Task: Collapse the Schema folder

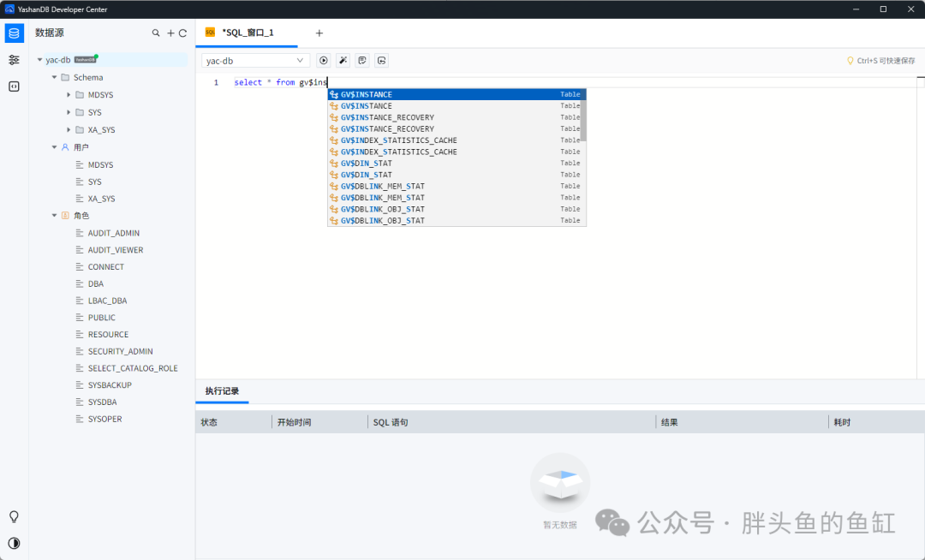Action: (54, 77)
